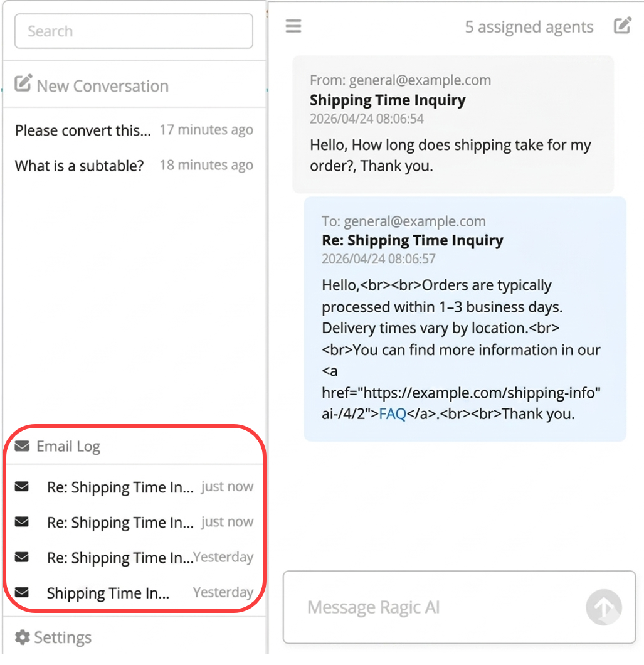
Task: Click the envelope icon beside Email Log heading
Action: pyautogui.click(x=22, y=446)
